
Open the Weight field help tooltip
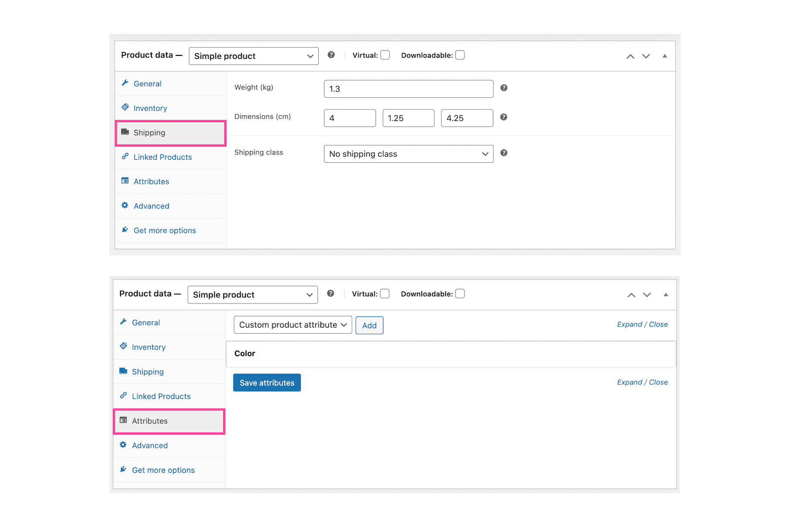click(504, 88)
